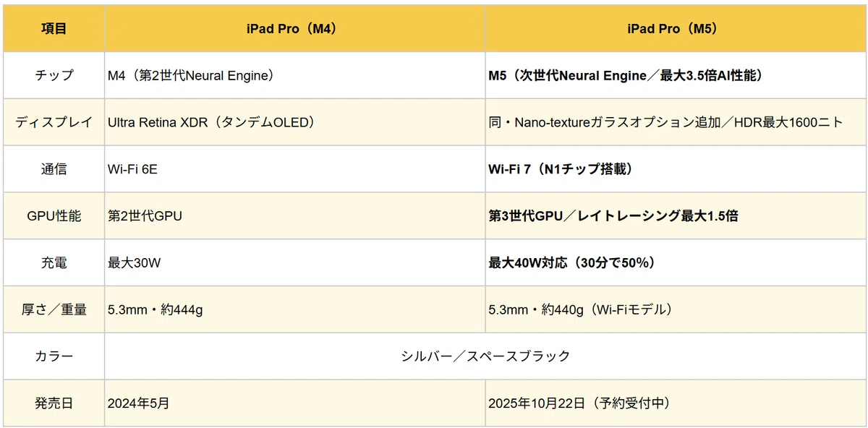Click the 2025年10月22日 予約受付中 cell
868x428 pixels.
click(x=676, y=403)
